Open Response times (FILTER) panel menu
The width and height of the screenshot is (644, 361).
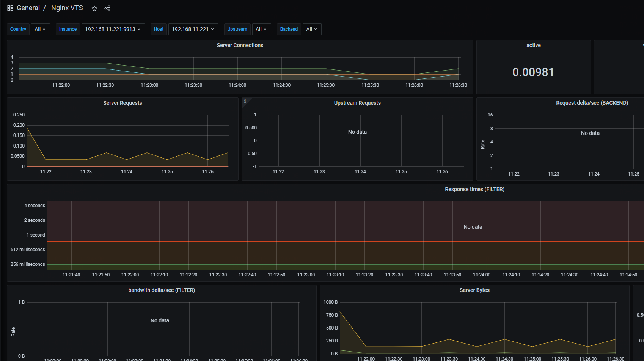pyautogui.click(x=474, y=189)
